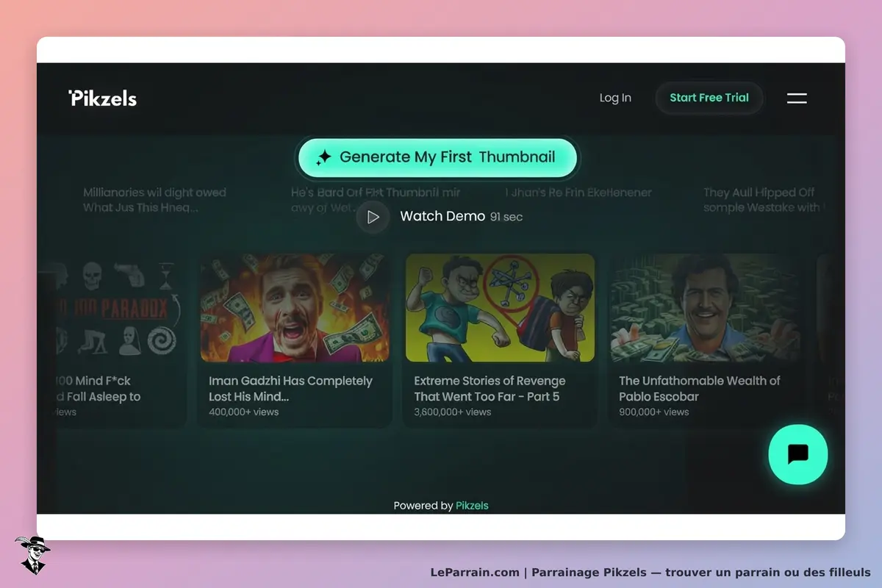Click title 'Extreme Stories of Revenge That Went Too Far'

click(490, 389)
